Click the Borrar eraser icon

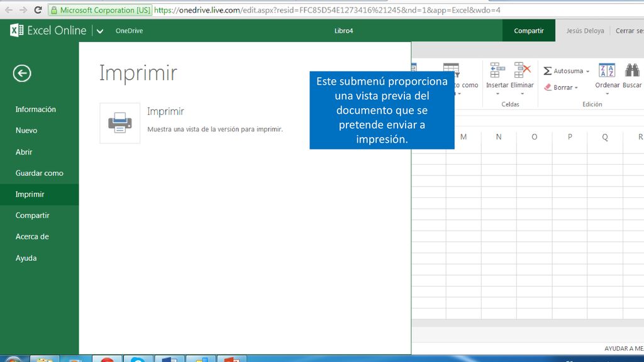pos(548,87)
